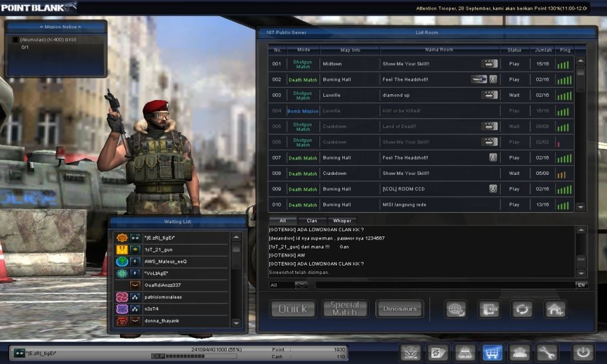Click "187 Public Server" title text

click(286, 33)
